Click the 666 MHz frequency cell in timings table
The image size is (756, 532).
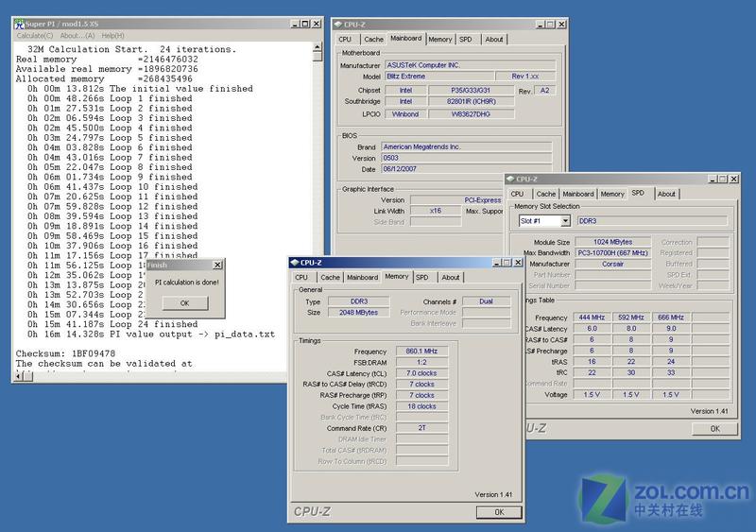coord(671,317)
